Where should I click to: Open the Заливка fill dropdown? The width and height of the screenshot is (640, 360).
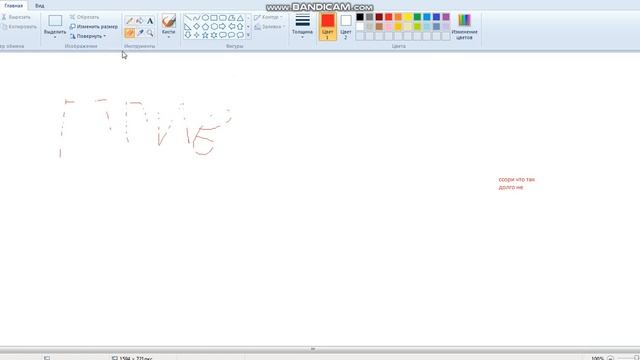(x=270, y=27)
